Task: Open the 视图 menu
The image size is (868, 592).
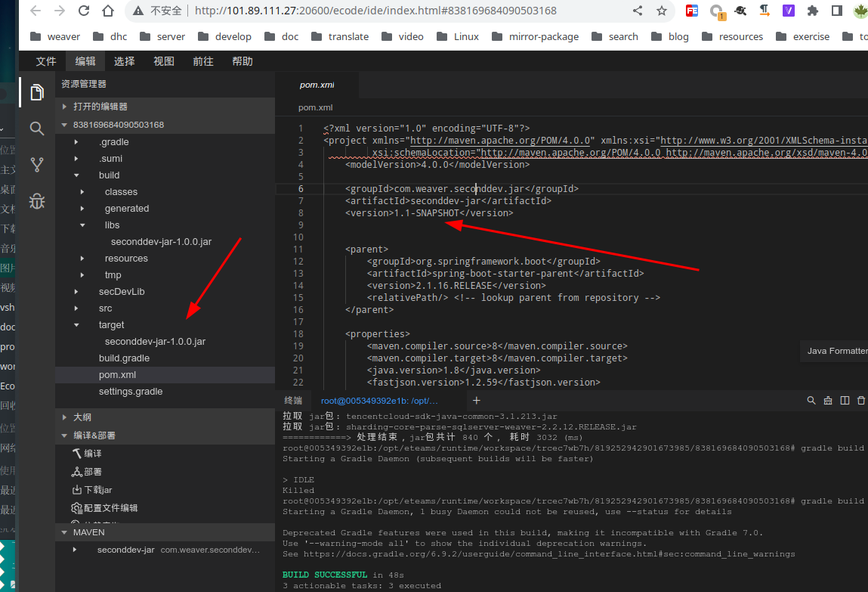Action: click(x=163, y=61)
